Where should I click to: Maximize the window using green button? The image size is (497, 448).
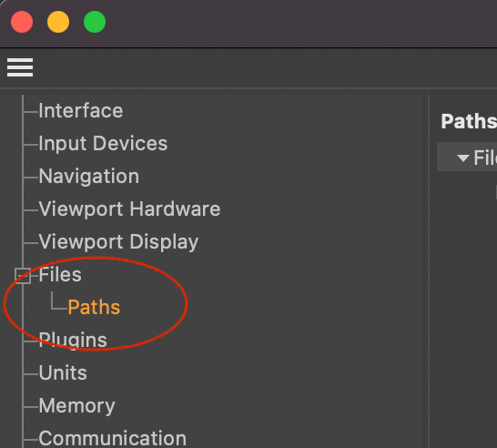tap(95, 22)
